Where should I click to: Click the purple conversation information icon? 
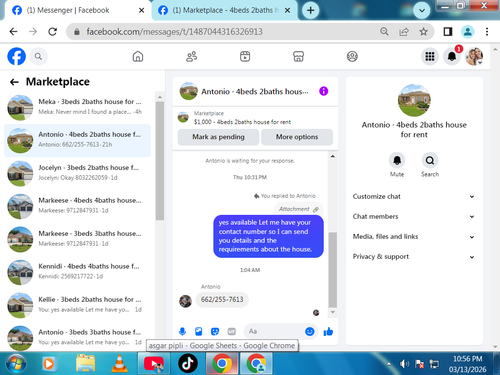click(x=323, y=91)
